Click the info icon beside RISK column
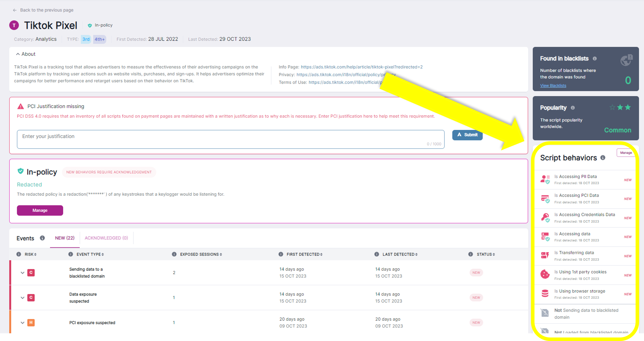The width and height of the screenshot is (644, 341). [19, 254]
